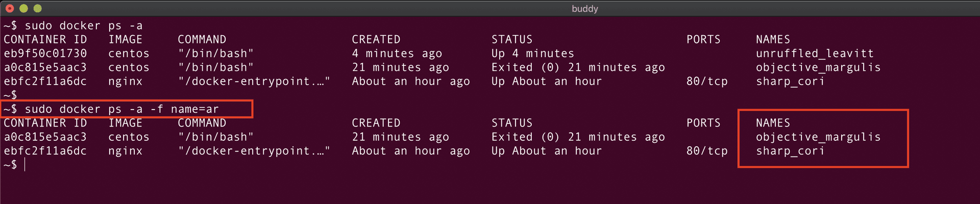Click sharp_cori inside the red highlighted box
This screenshot has width=980, height=204.
(x=790, y=151)
